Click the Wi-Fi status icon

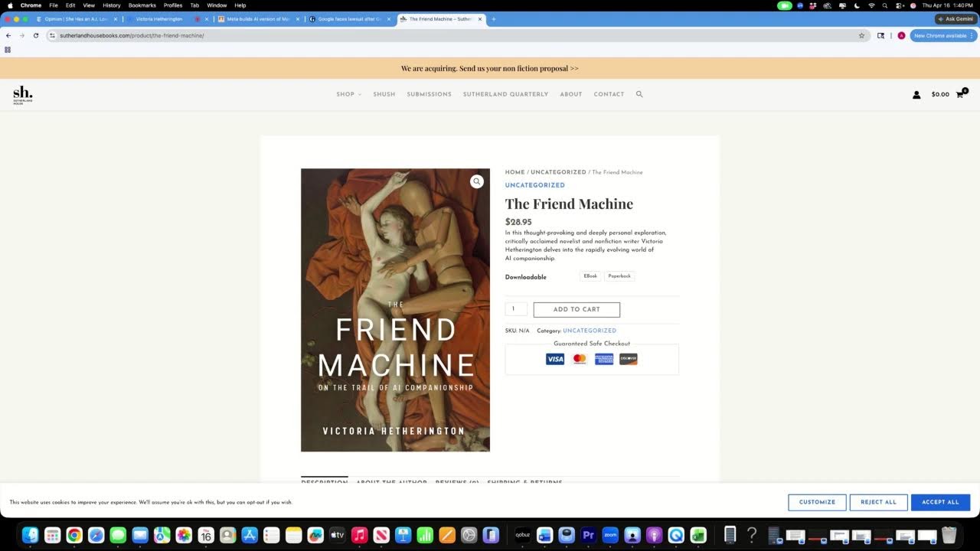[x=871, y=5]
